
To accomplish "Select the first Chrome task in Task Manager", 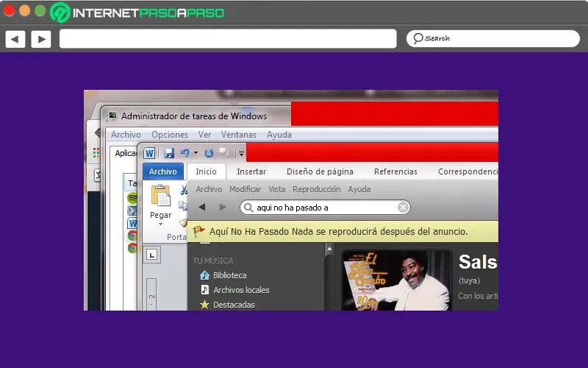I will 132,236.
